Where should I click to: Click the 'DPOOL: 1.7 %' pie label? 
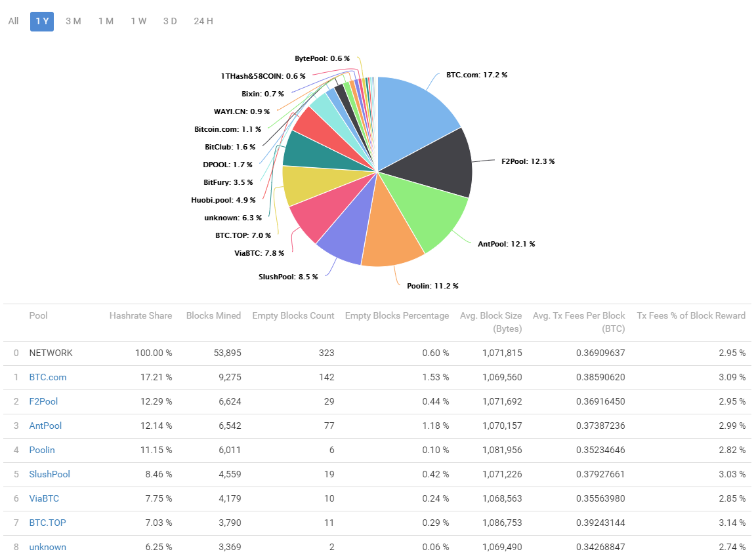tap(228, 165)
